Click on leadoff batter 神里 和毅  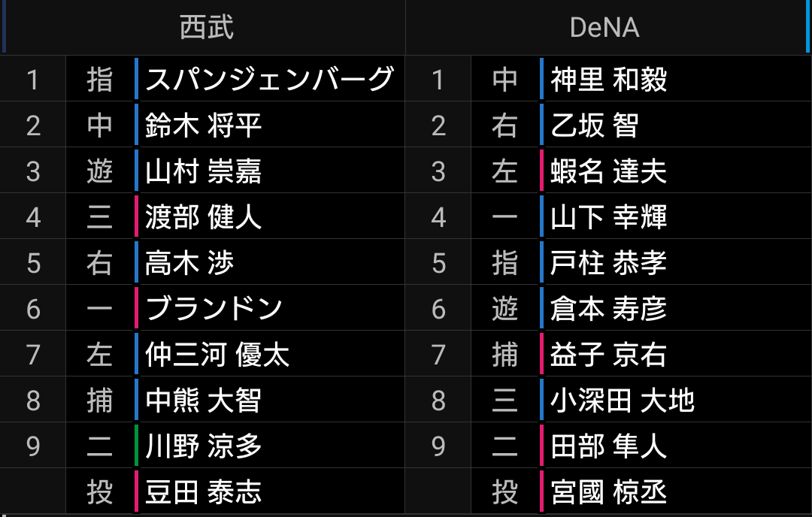pos(609,79)
